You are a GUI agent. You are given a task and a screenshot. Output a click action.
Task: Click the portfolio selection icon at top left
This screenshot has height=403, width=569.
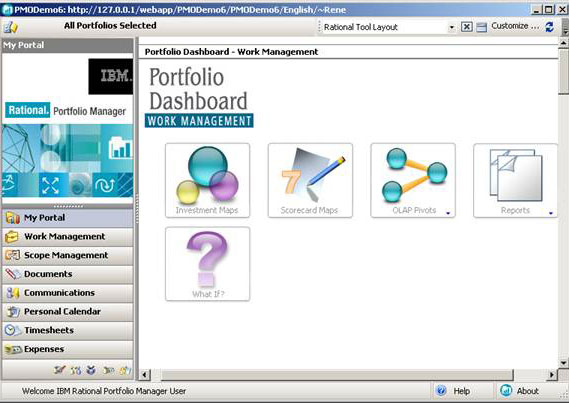tap(11, 27)
